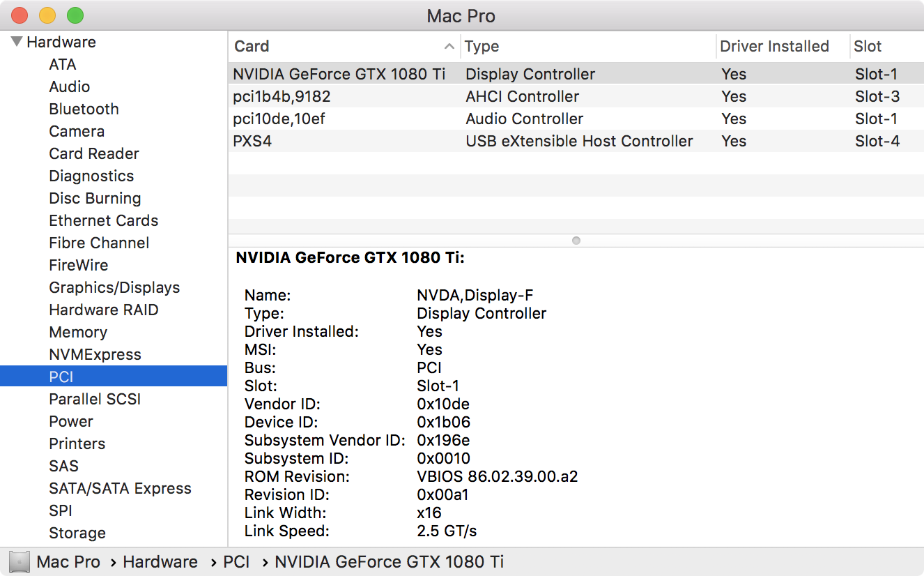Select Graphics/Displays in the sidebar
The image size is (924, 576).
(114, 287)
